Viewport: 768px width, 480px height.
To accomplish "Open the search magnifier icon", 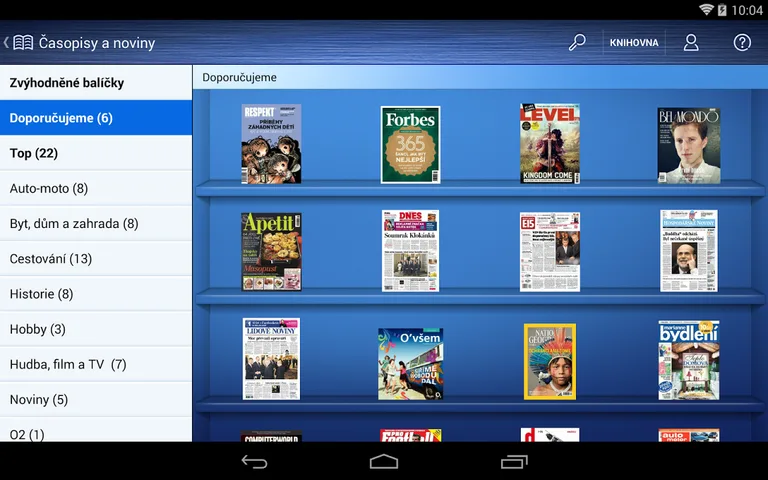I will point(577,43).
